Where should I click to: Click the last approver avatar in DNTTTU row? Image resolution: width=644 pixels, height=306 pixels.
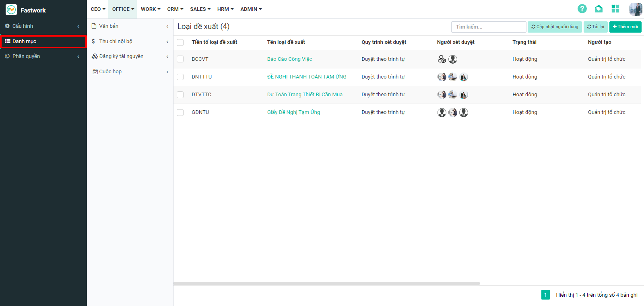point(464,77)
